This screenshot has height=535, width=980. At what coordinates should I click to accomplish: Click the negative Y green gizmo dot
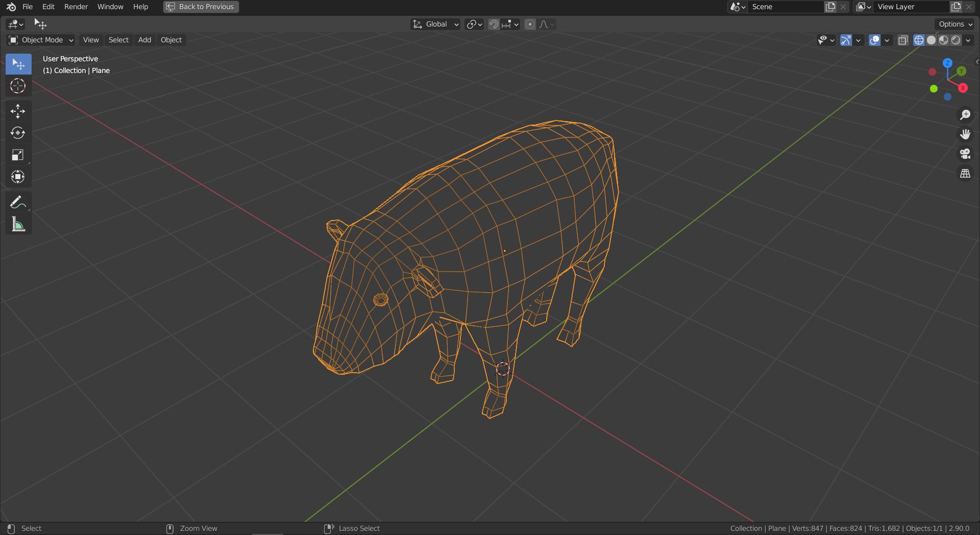934,89
